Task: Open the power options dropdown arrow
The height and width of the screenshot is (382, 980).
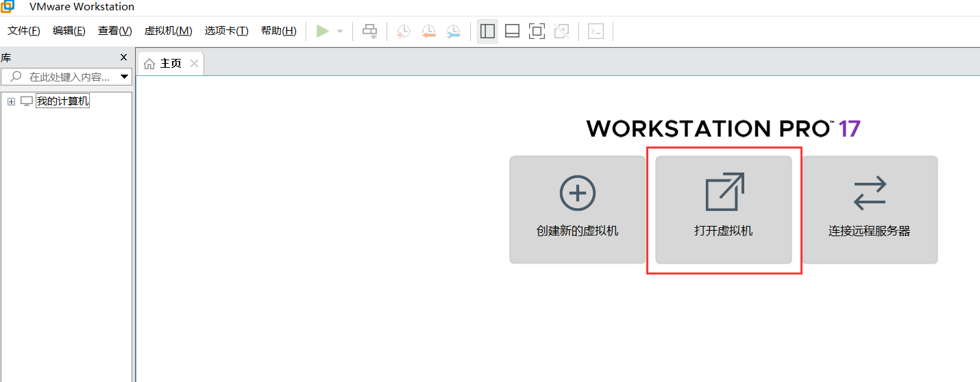Action: point(339,31)
